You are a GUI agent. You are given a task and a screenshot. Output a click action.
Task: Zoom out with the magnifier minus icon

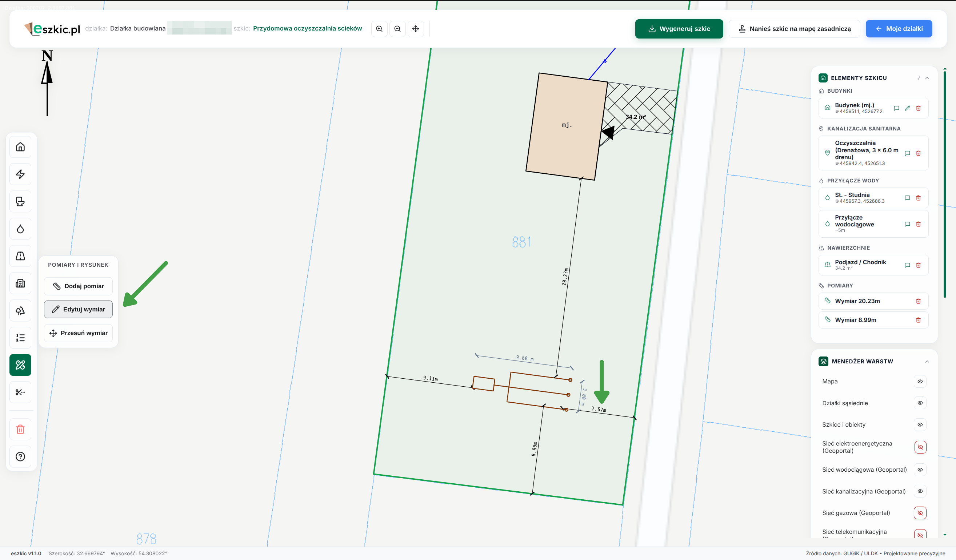click(397, 29)
